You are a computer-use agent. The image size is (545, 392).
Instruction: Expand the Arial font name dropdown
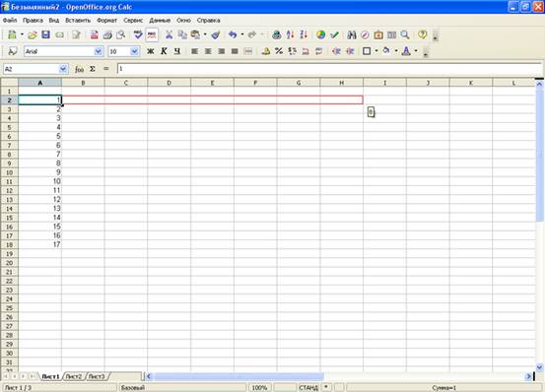[x=99, y=51]
